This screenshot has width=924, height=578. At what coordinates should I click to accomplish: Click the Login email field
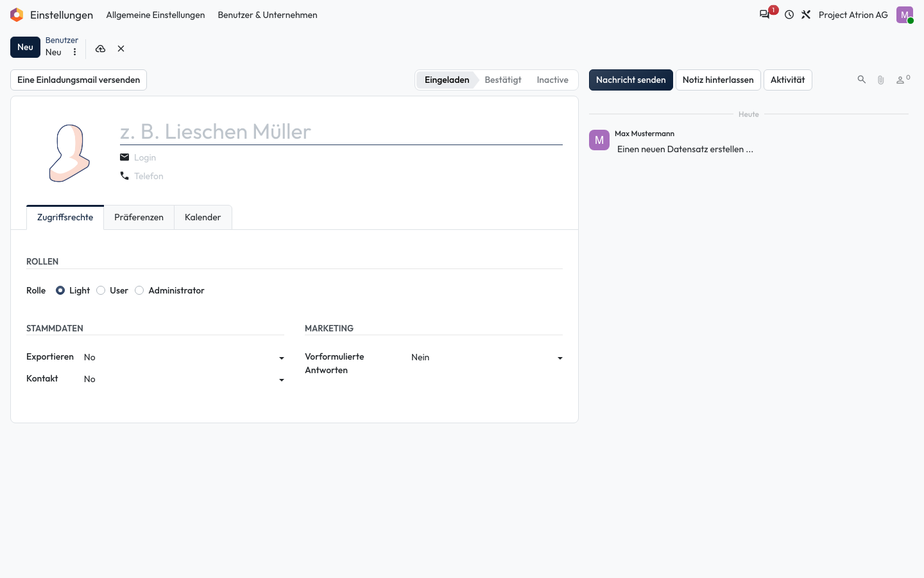point(348,157)
